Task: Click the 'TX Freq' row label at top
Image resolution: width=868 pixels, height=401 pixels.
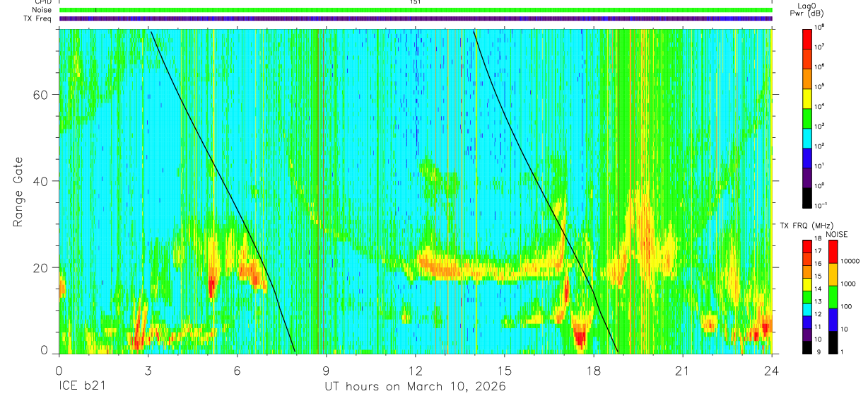Action: tap(38, 18)
